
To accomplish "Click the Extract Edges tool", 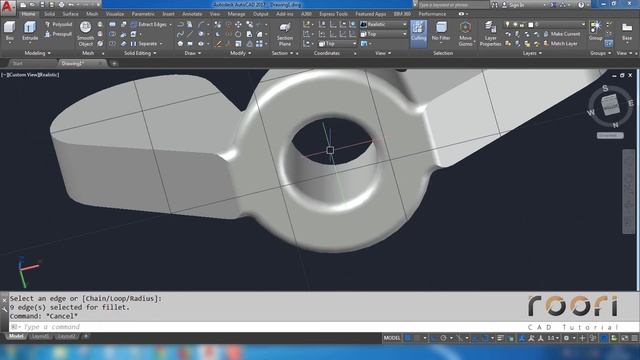I will 149,24.
